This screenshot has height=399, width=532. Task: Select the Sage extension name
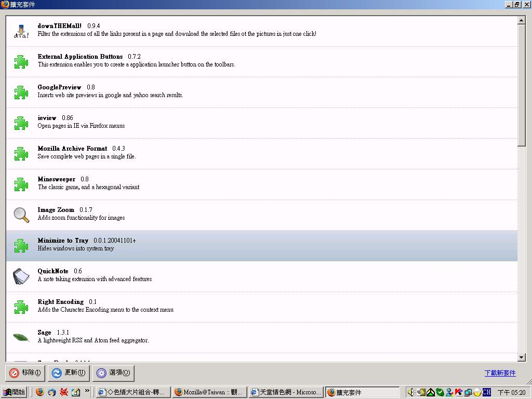(45, 332)
